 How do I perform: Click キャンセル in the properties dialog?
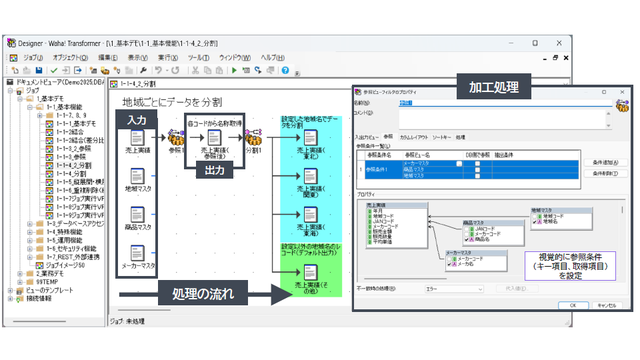(607, 305)
